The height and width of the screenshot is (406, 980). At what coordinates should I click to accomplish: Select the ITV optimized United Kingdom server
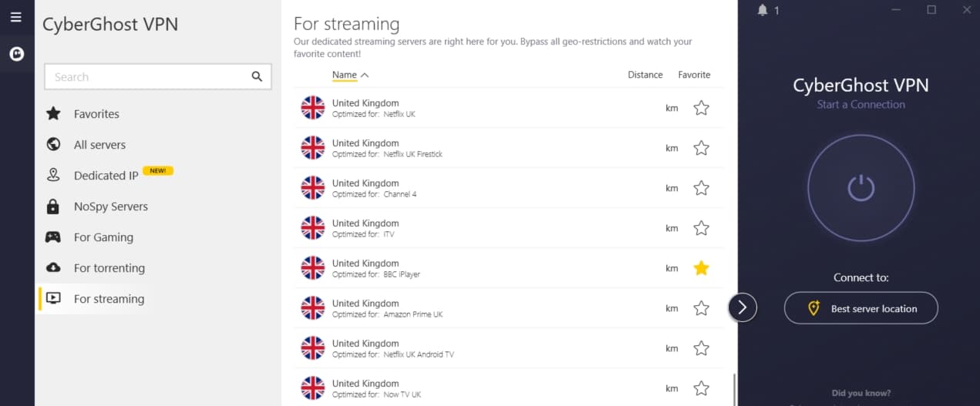point(509,228)
